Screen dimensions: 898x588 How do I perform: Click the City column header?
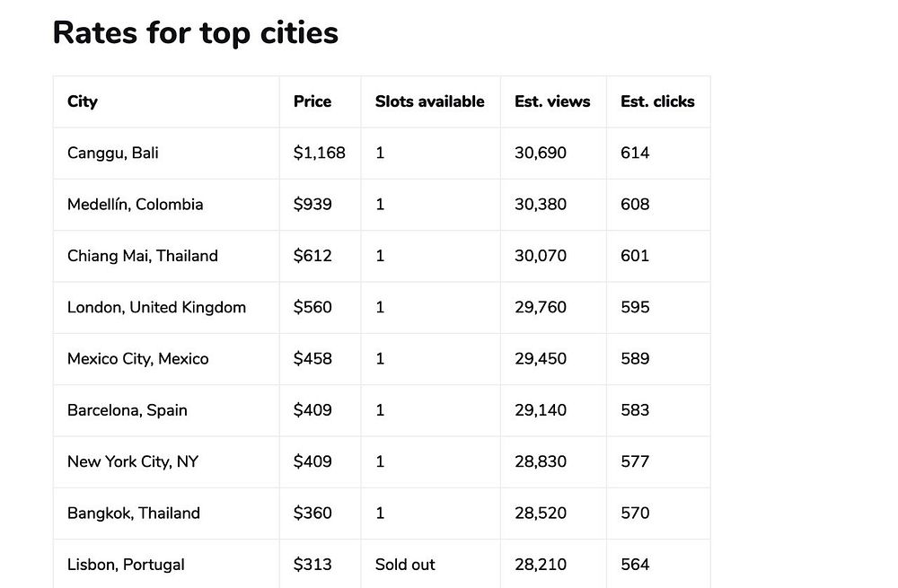click(x=83, y=101)
